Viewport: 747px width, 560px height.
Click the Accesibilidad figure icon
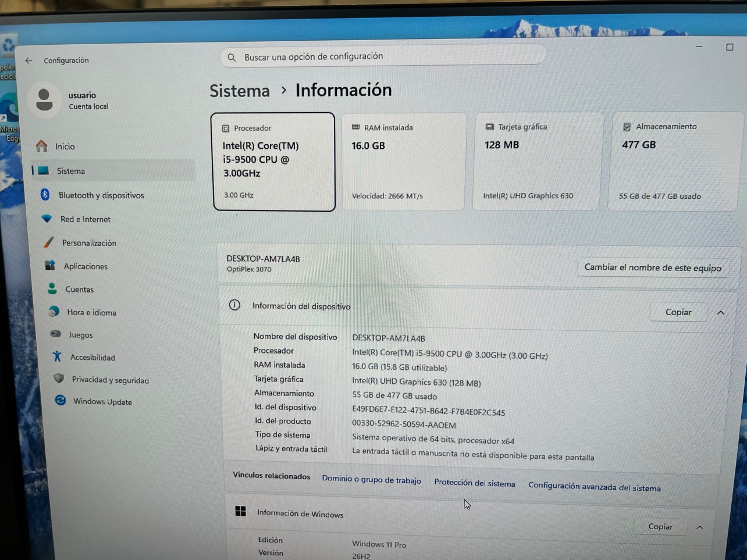click(x=57, y=356)
